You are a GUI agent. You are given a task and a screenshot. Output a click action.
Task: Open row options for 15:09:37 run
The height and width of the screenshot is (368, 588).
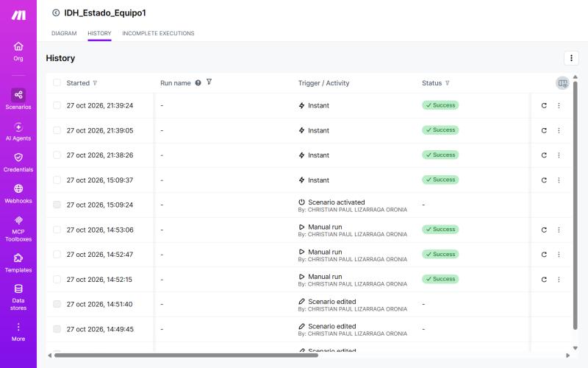559,180
